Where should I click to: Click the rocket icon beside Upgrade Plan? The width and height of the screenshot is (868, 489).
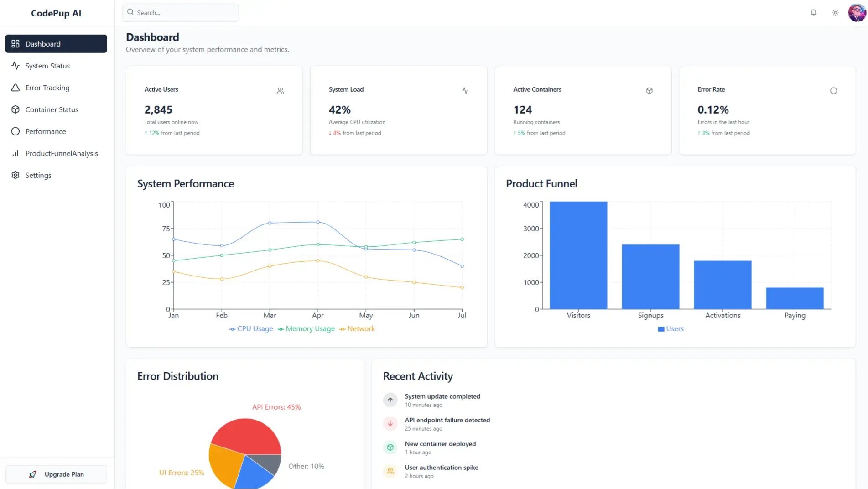coord(32,474)
